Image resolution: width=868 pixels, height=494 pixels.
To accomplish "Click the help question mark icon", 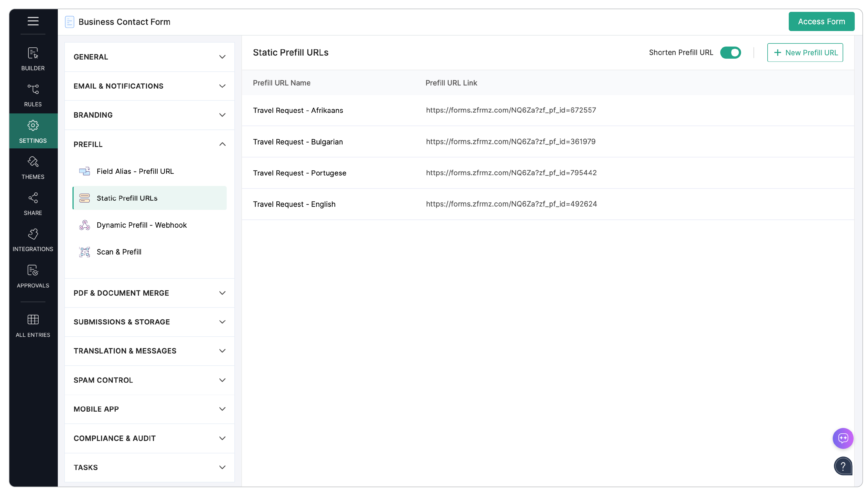I will click(x=843, y=466).
